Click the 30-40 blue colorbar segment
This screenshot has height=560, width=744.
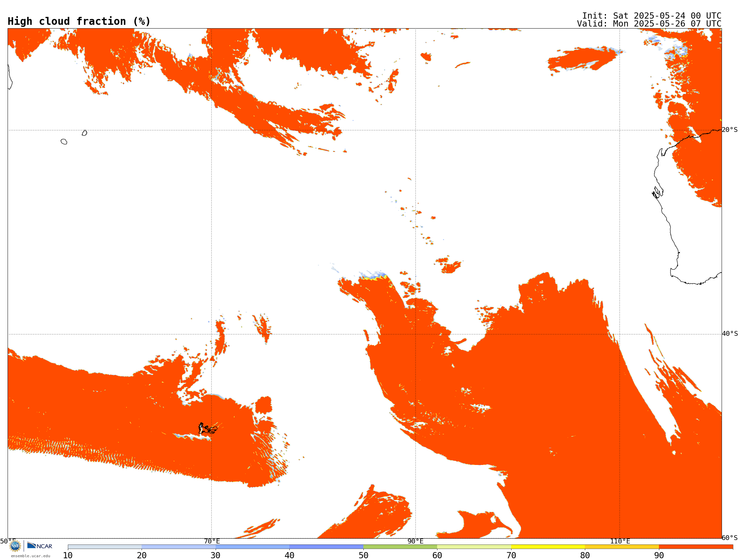tap(252, 547)
